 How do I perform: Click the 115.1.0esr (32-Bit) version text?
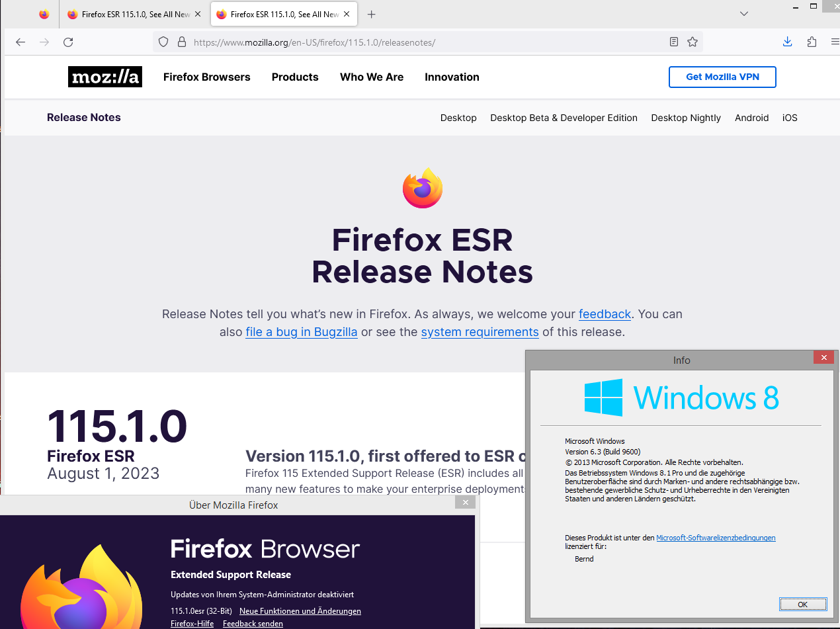tap(201, 611)
